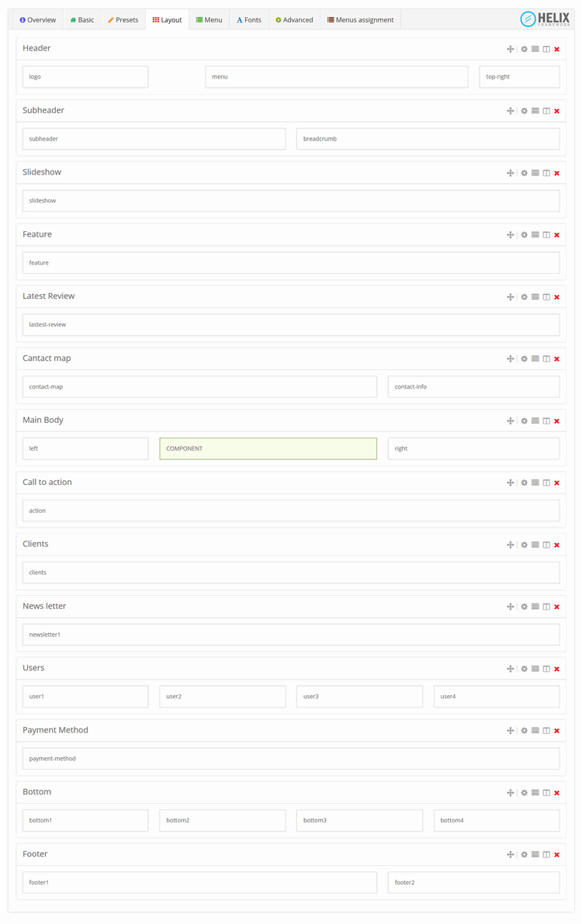Go to the Fonts tab

pyautogui.click(x=249, y=20)
